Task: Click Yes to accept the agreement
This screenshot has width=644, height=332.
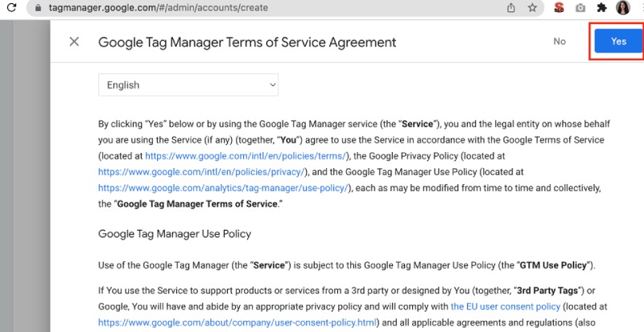Action: pos(618,41)
